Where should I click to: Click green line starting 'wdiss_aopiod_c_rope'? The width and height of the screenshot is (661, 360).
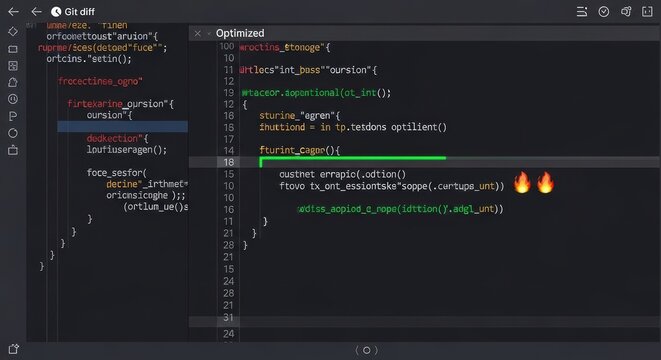[400, 209]
